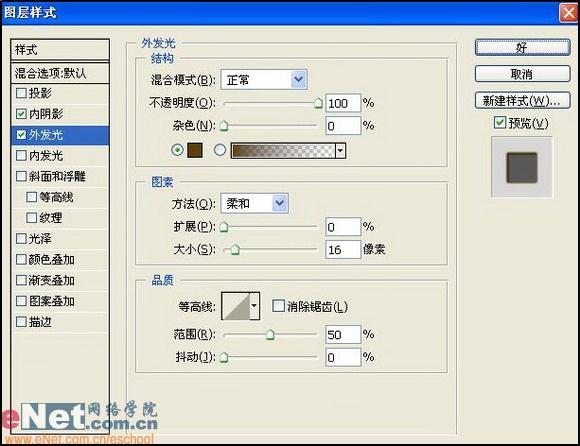Click the style preview thumbnail
This screenshot has height=446, width=580.
[522, 167]
